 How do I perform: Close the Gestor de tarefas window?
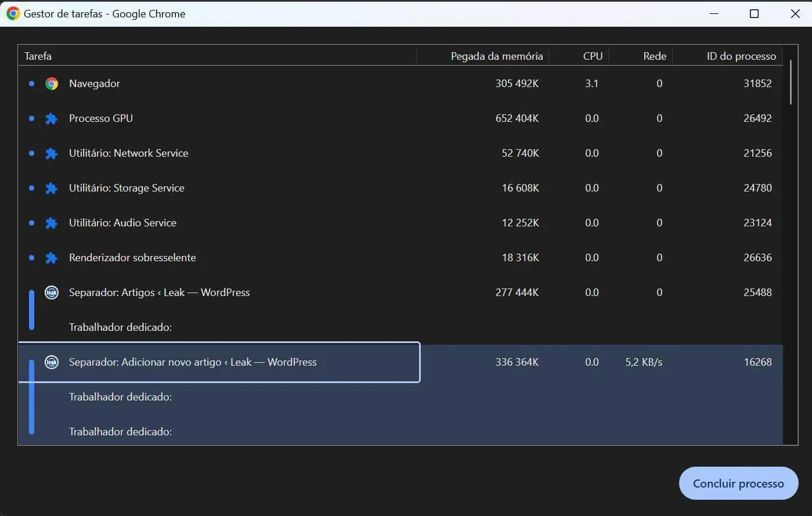795,13
